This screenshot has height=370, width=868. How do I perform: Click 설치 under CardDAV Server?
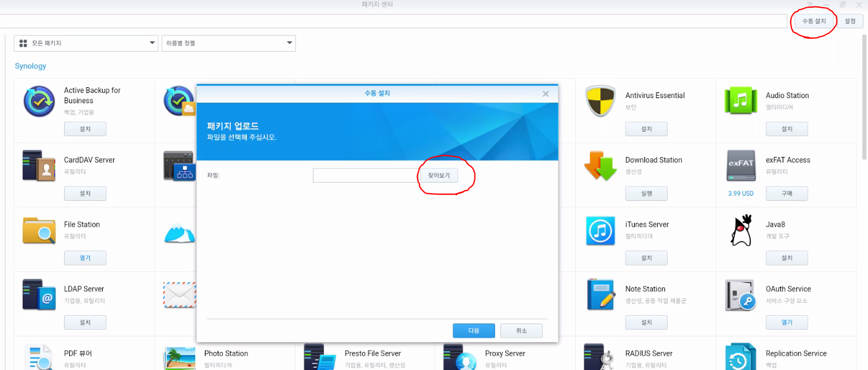(x=85, y=194)
